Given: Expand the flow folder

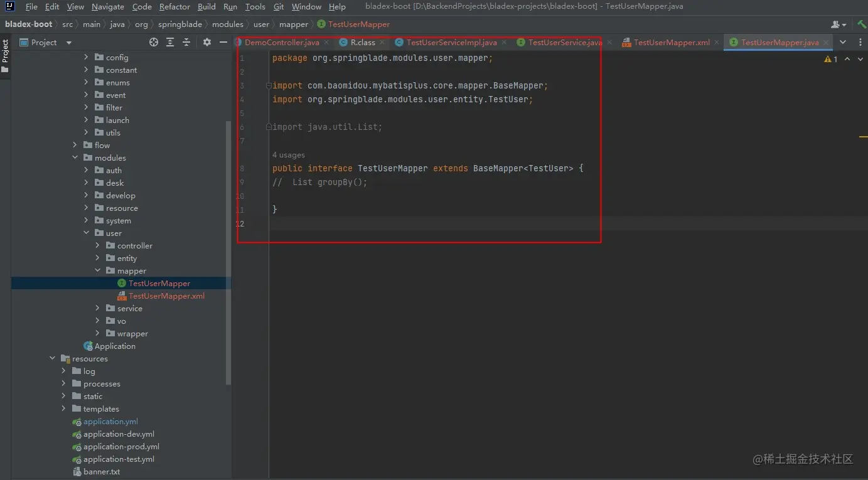Looking at the screenshot, I should click(x=75, y=145).
